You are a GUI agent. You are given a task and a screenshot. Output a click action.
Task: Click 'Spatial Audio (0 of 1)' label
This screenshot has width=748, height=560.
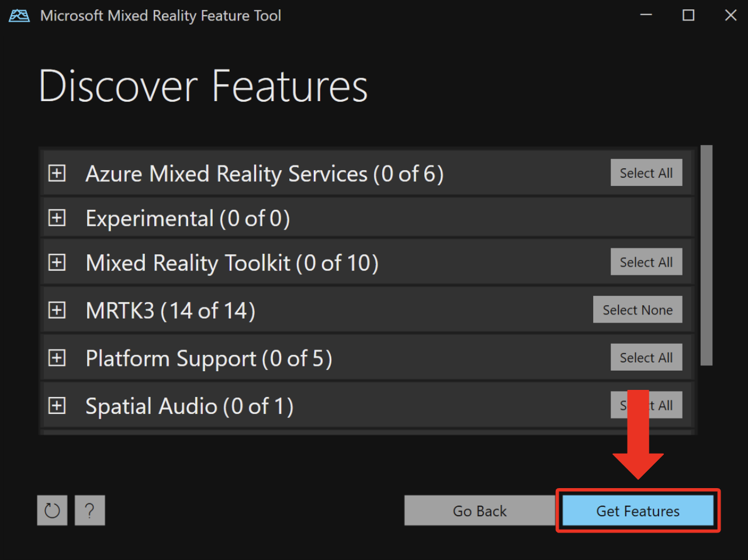pos(189,406)
